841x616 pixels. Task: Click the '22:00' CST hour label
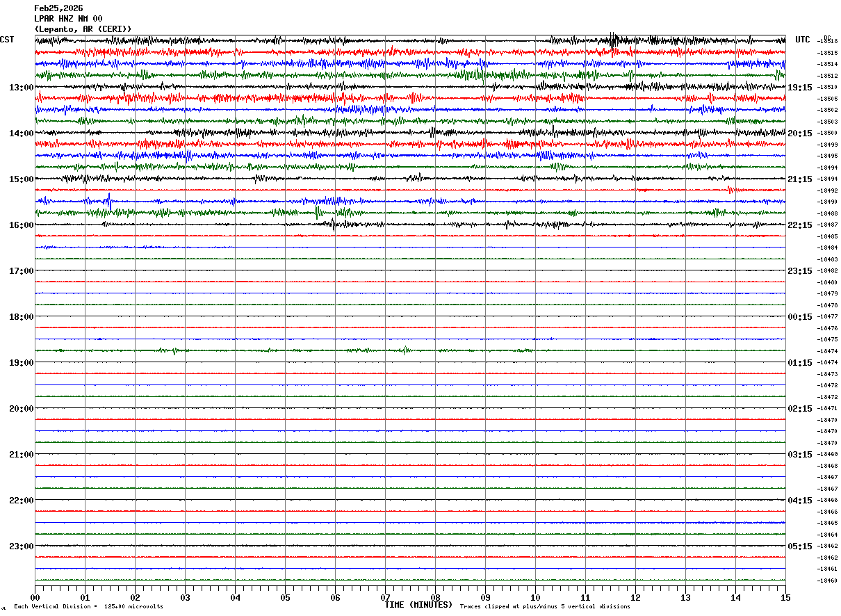[x=22, y=501]
